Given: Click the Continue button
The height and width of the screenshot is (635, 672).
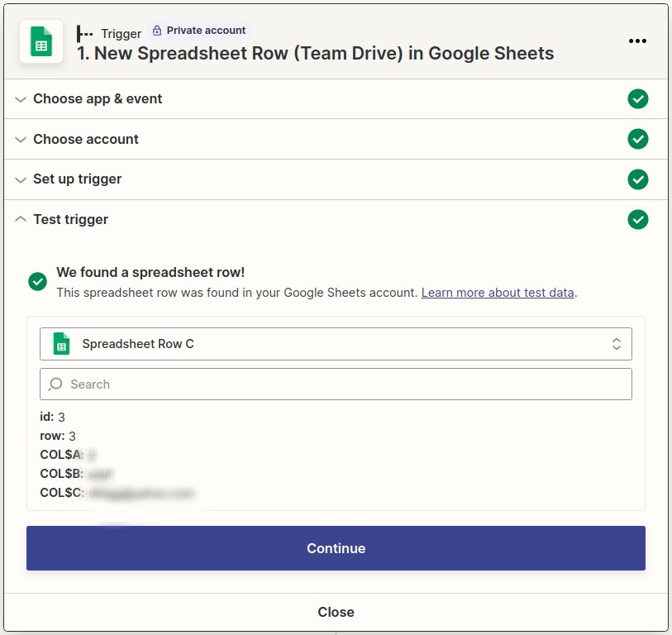Looking at the screenshot, I should click(336, 548).
